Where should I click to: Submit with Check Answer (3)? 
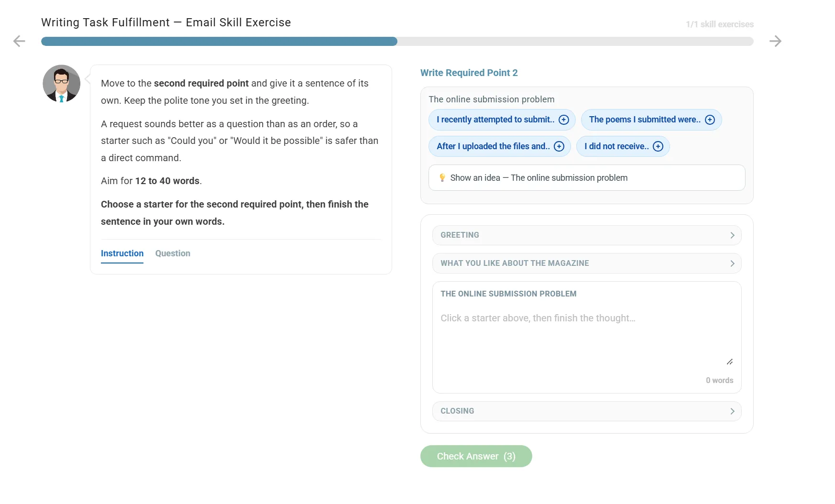click(476, 456)
